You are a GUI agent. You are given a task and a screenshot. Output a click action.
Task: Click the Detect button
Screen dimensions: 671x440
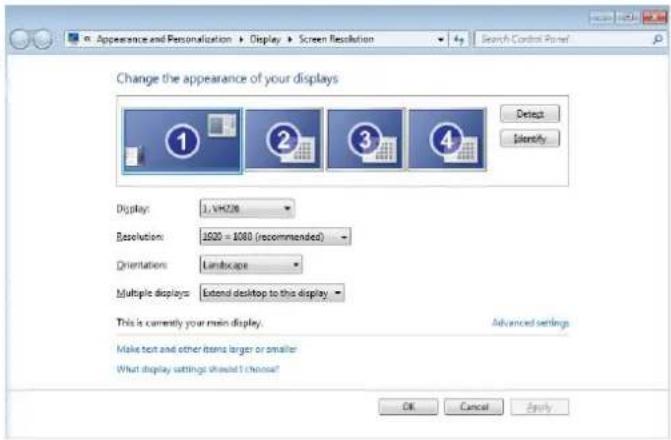530,114
